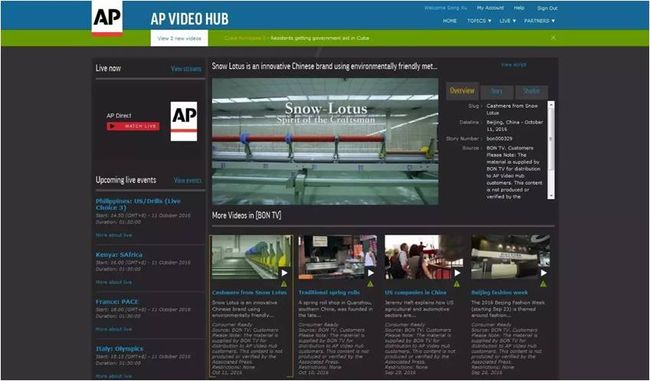Click warning triangle under Cashmere from Snow Lotus
Image resolution: width=650 pixels, height=381 pixels.
(x=284, y=284)
